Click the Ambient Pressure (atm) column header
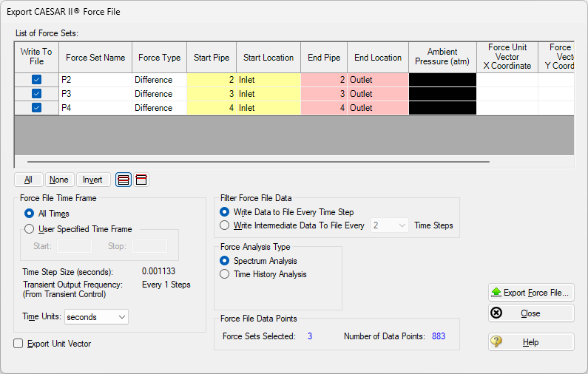 tap(442, 58)
